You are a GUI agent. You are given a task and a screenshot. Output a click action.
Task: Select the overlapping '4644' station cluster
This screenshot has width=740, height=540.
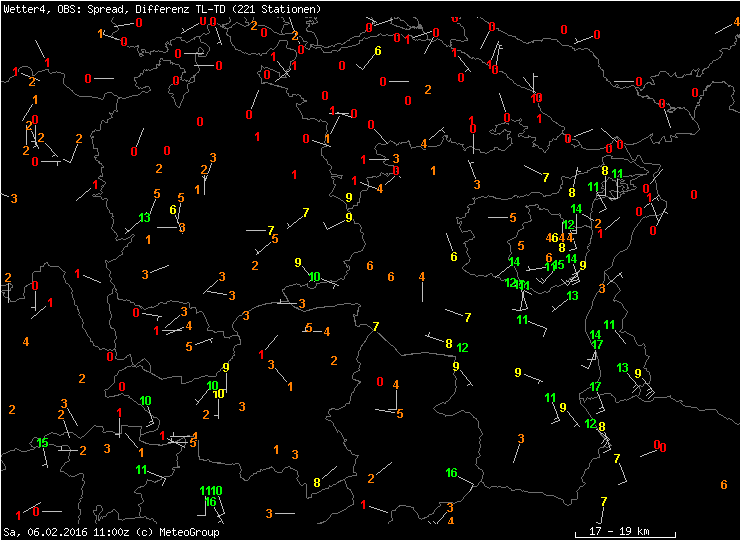pos(560,237)
